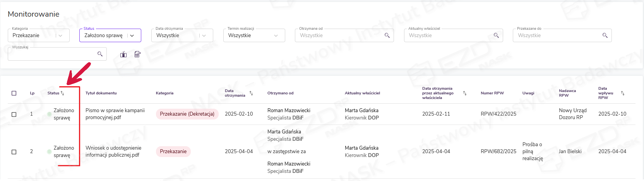Sort by Data wpływu RPW arrows
This screenshot has width=644, height=181.
tap(623, 93)
